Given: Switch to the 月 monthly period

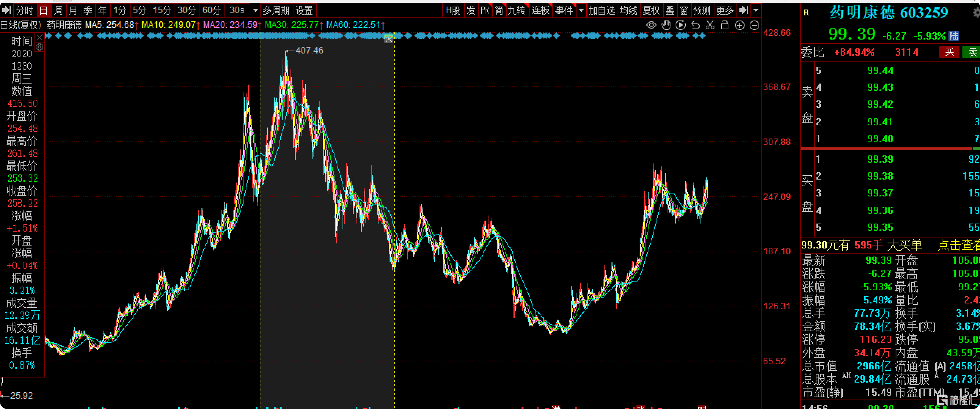Looking at the screenshot, I should tap(73, 10).
